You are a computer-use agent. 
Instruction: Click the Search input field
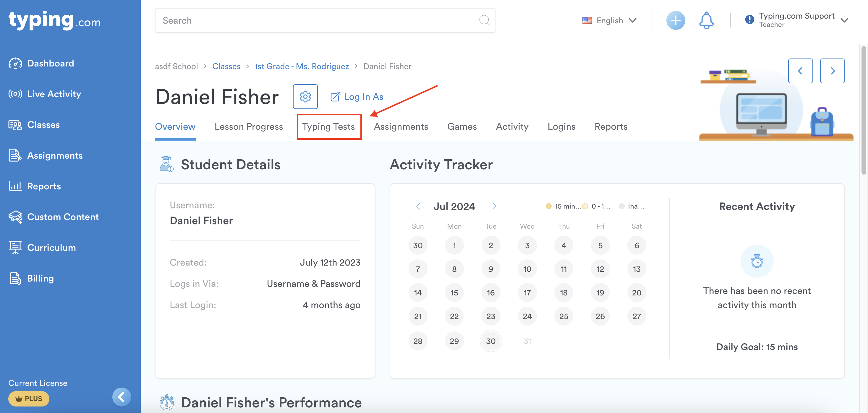pyautogui.click(x=317, y=21)
